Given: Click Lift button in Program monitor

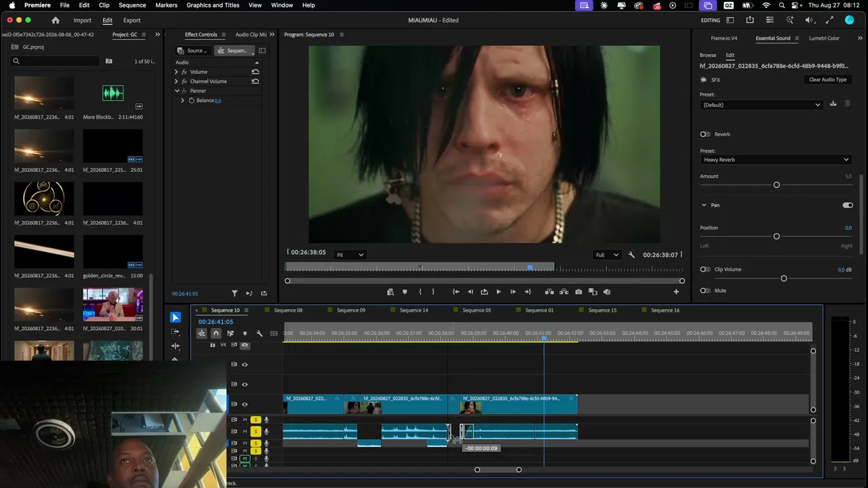Looking at the screenshot, I should [549, 292].
